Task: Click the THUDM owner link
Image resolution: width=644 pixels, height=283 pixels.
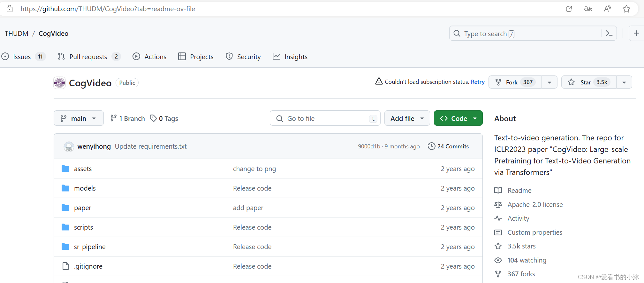Action: click(17, 33)
